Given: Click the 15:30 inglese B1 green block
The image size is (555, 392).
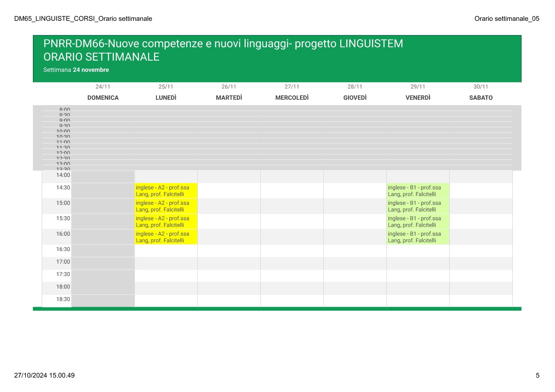Looking at the screenshot, I should [418, 221].
